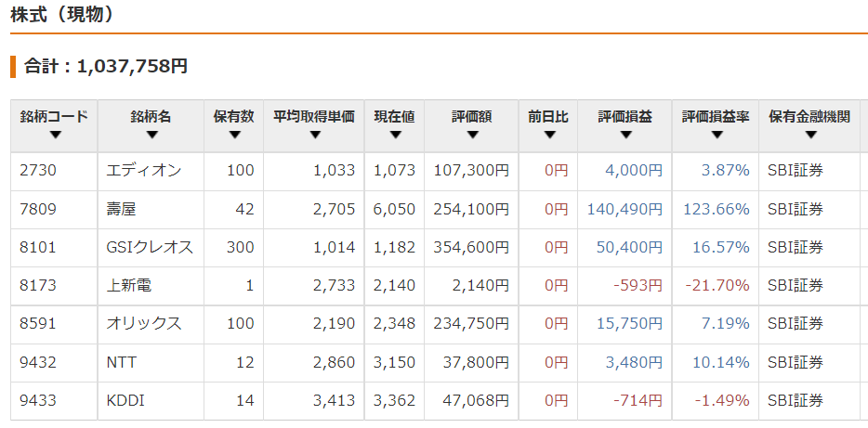Sort by 現在値 column arrow
This screenshot has width=868, height=428.
pos(395,135)
